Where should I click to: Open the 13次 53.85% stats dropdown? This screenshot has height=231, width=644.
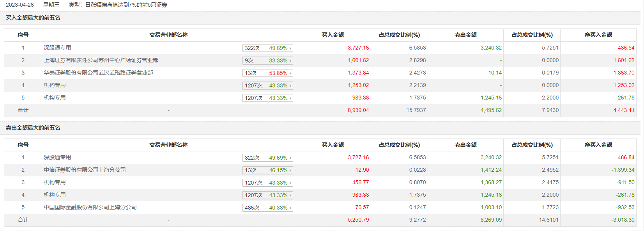267,73
